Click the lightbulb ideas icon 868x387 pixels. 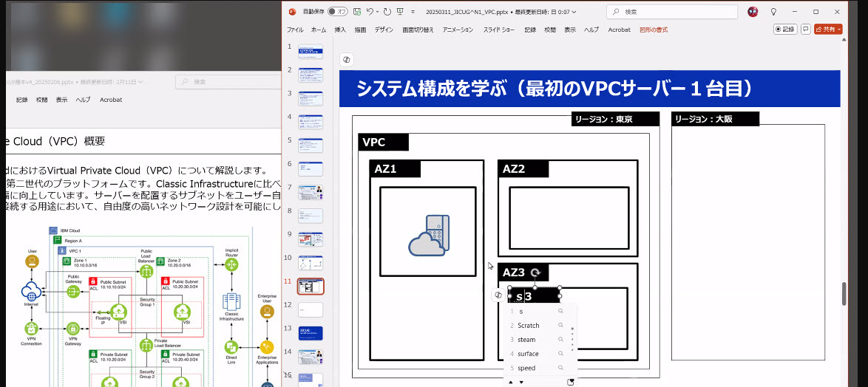click(x=774, y=12)
